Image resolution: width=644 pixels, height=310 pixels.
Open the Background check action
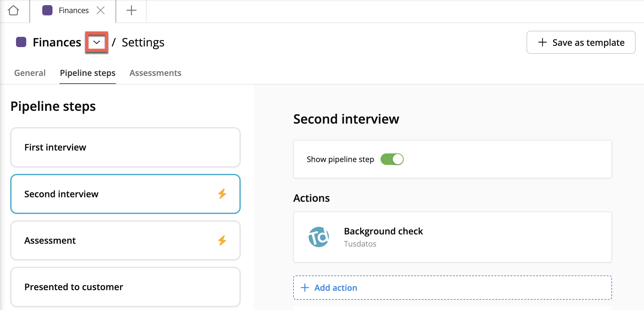tap(383, 231)
